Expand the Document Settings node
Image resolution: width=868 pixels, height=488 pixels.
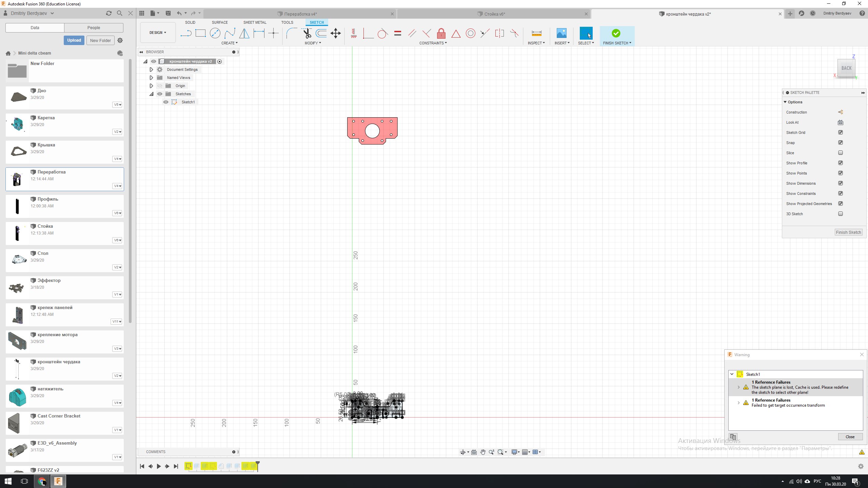coord(151,69)
